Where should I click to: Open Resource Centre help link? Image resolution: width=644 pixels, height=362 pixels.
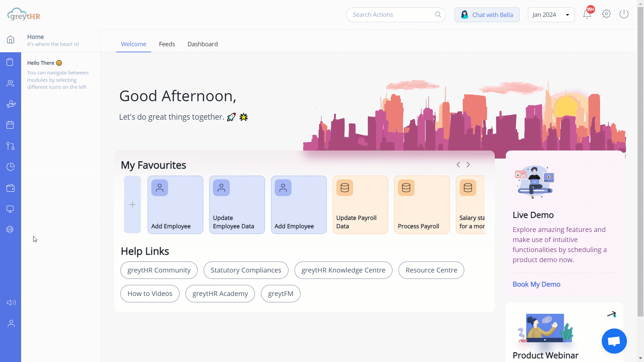tap(431, 270)
